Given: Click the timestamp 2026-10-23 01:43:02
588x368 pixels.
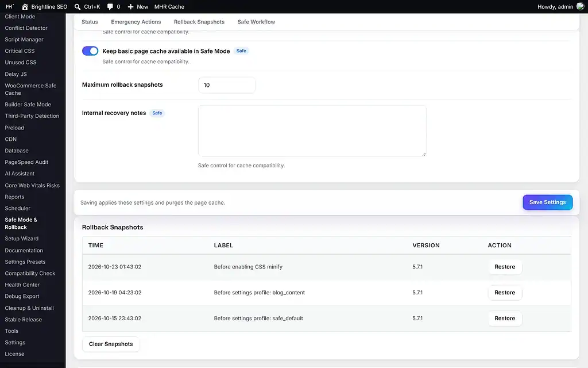Looking at the screenshot, I should (115, 267).
